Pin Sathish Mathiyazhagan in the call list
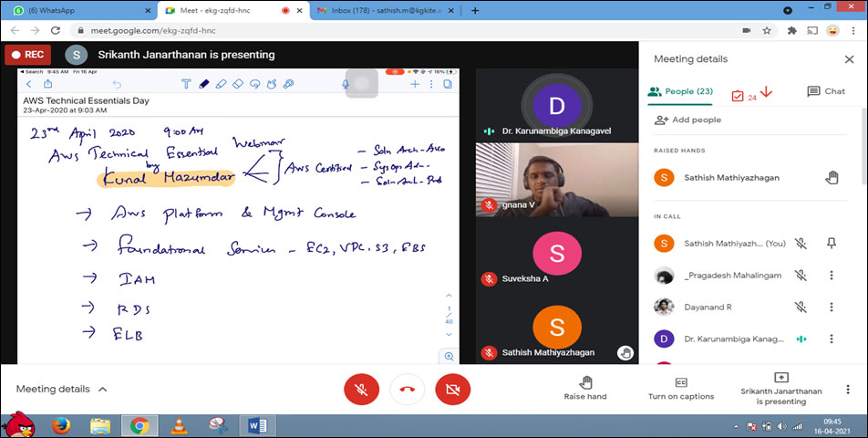 pyautogui.click(x=831, y=244)
